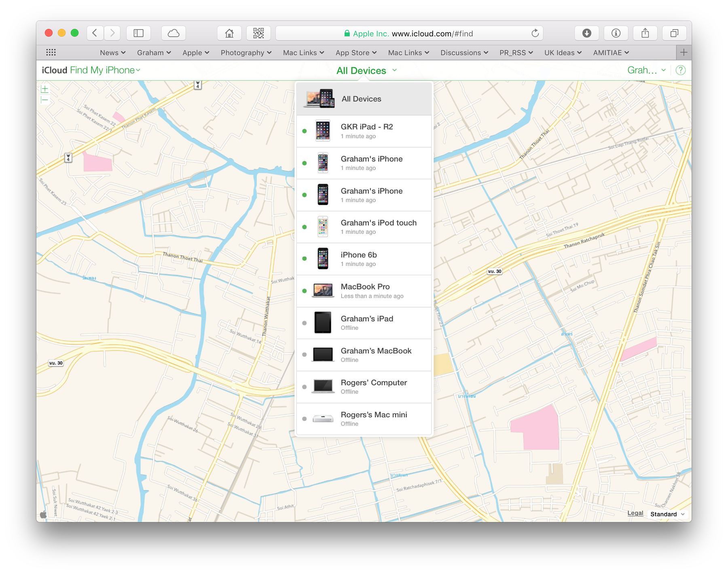Click the green secure lock icon
Viewport: 728px width, 574px height.
tap(347, 33)
